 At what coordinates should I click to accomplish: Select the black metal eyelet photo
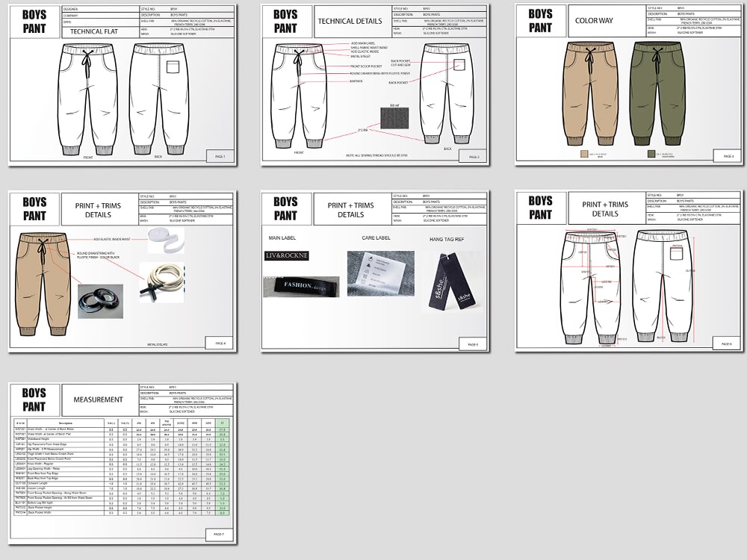pos(101,302)
